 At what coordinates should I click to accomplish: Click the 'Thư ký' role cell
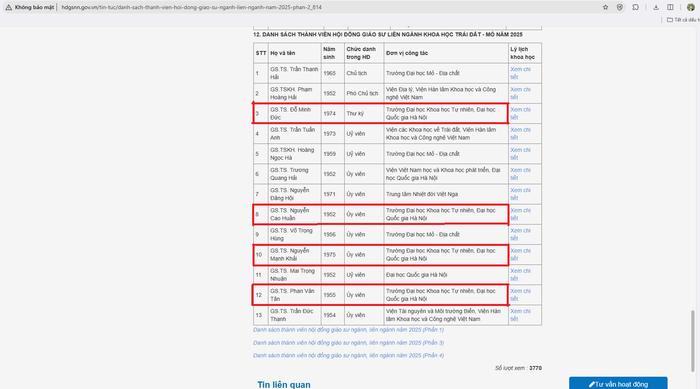(x=364, y=113)
